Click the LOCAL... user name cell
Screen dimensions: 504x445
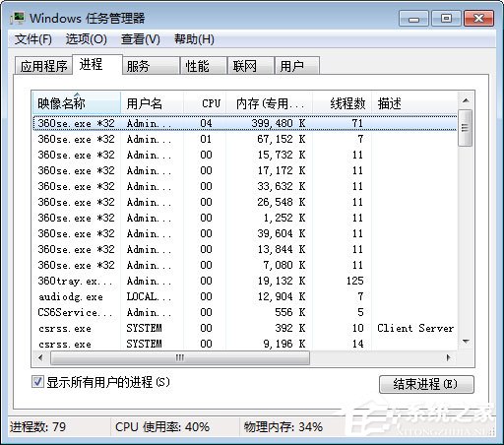[149, 296]
